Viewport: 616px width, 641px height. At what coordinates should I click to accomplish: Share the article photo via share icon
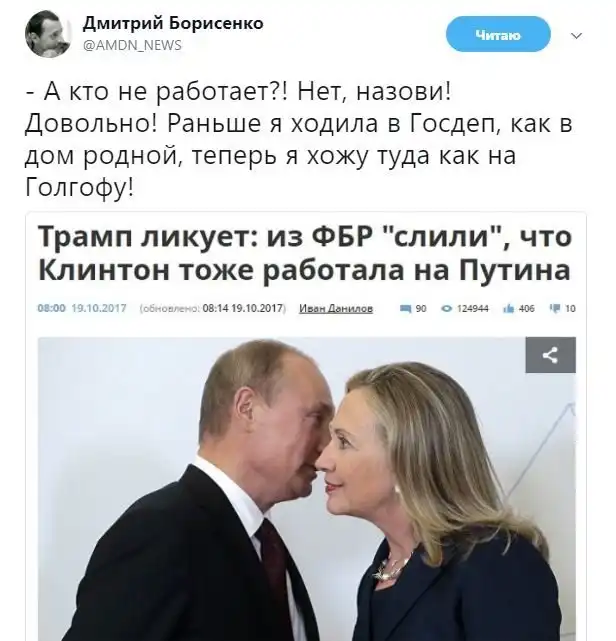point(550,355)
